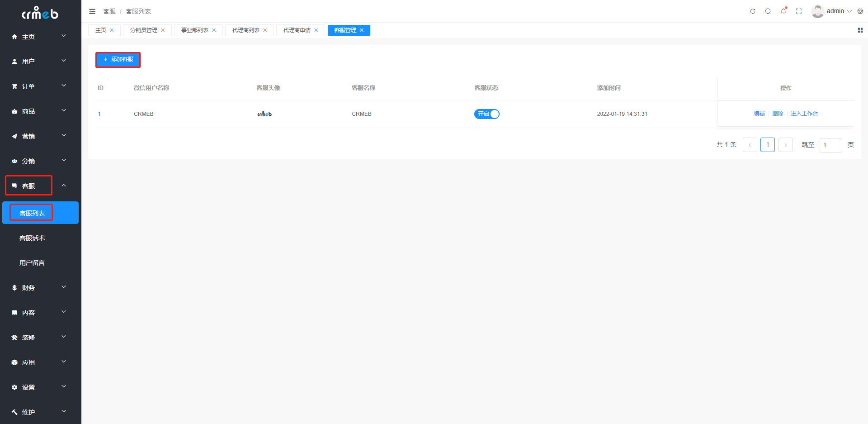Open search via magnifier icon

coord(768,11)
